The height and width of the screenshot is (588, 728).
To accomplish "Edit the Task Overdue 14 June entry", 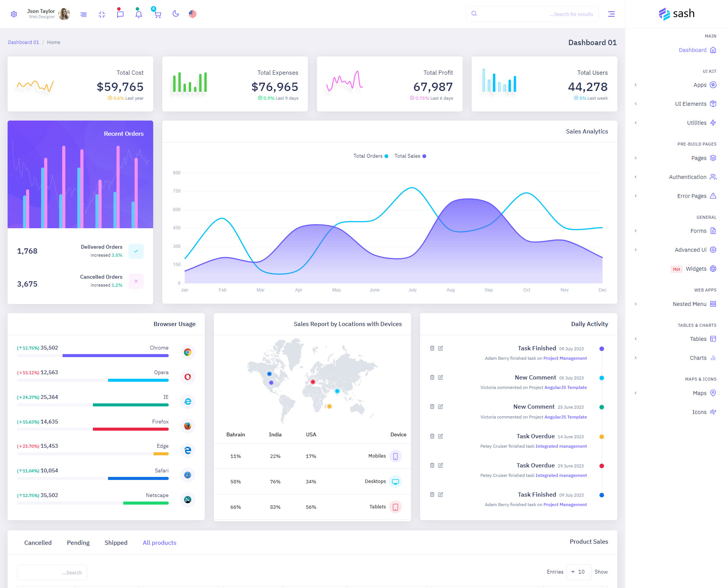I will pyautogui.click(x=441, y=436).
